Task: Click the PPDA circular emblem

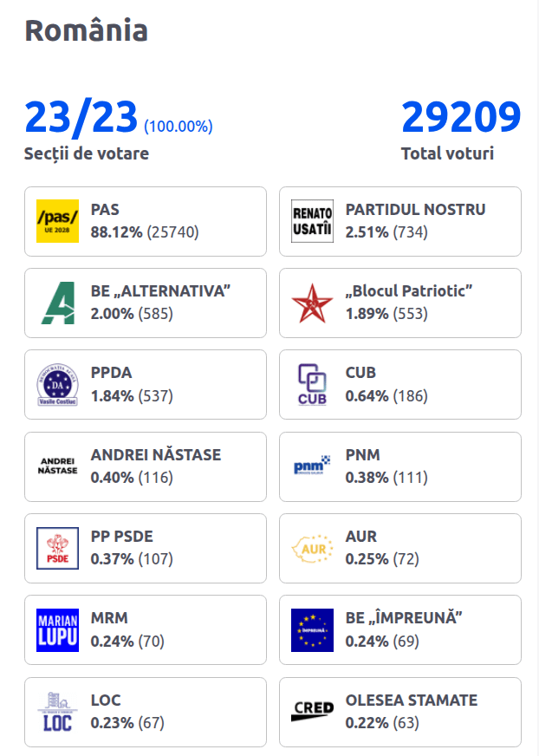Action: coord(57,385)
